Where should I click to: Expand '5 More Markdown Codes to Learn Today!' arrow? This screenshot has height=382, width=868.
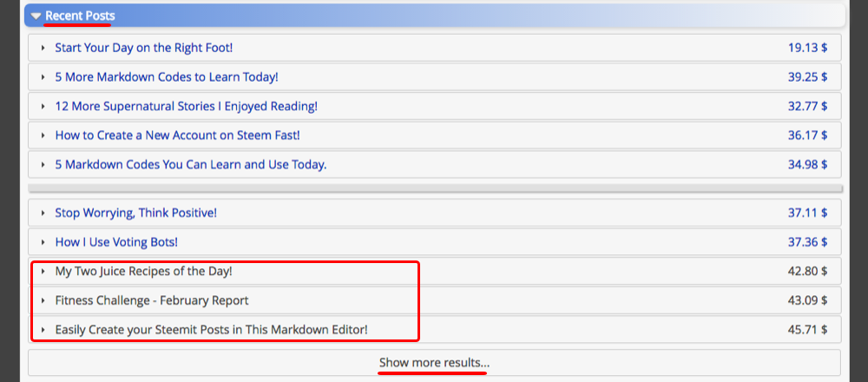[x=43, y=77]
